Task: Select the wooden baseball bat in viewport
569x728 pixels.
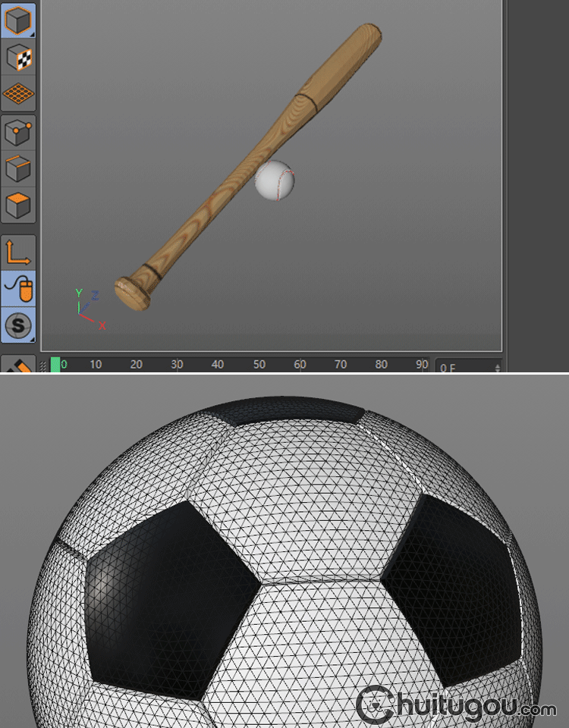Action: click(x=248, y=167)
